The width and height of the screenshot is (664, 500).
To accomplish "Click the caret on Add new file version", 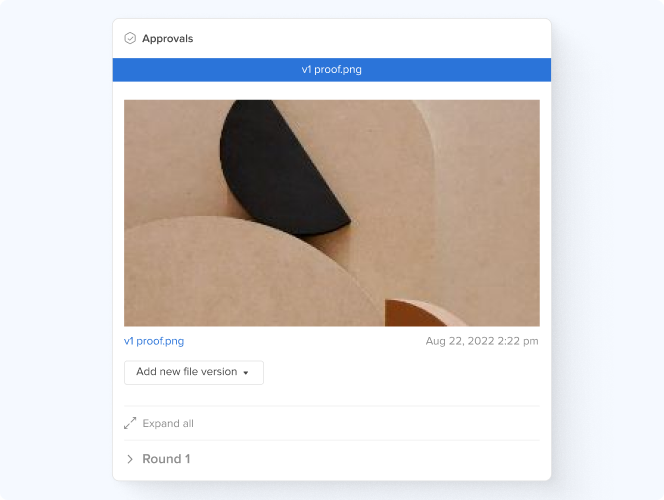I will point(246,373).
